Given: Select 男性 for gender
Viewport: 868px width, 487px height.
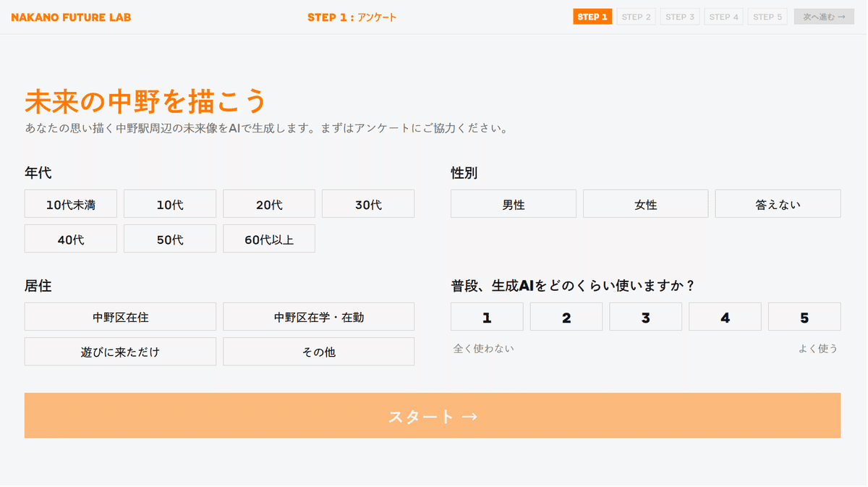Looking at the screenshot, I should pyautogui.click(x=514, y=204).
